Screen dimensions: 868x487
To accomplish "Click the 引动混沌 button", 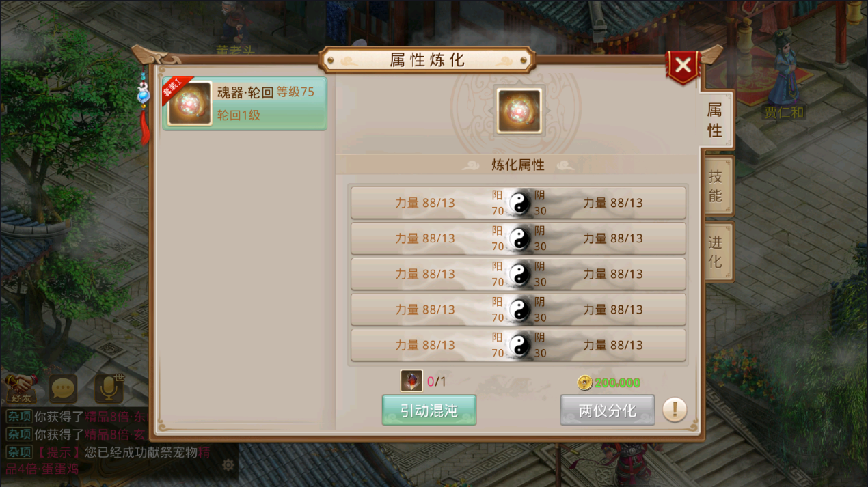I will pyautogui.click(x=429, y=410).
